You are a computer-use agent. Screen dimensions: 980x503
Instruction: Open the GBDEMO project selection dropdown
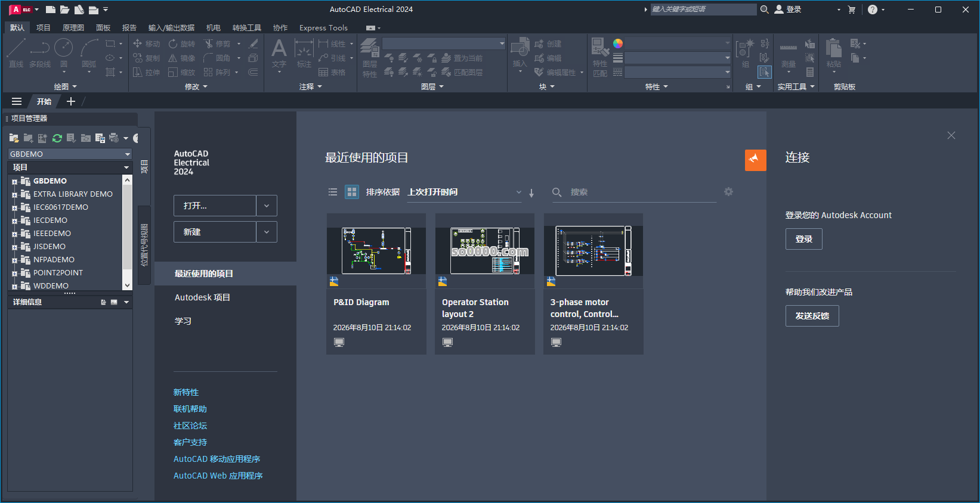(70, 154)
